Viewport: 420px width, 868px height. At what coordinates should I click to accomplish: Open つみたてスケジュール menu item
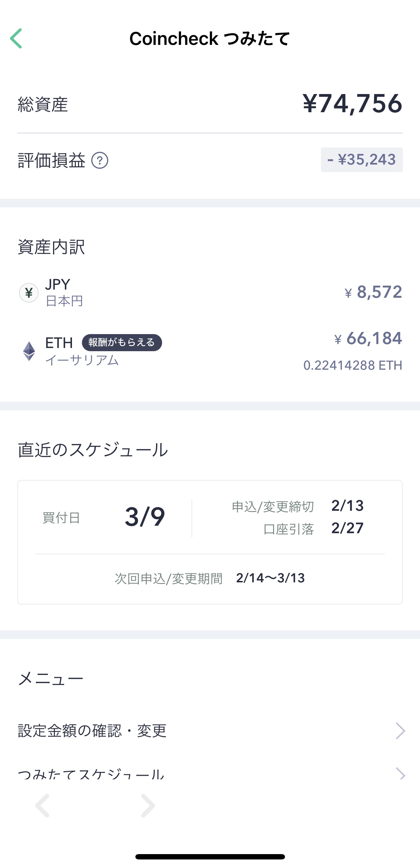pyautogui.click(x=91, y=774)
